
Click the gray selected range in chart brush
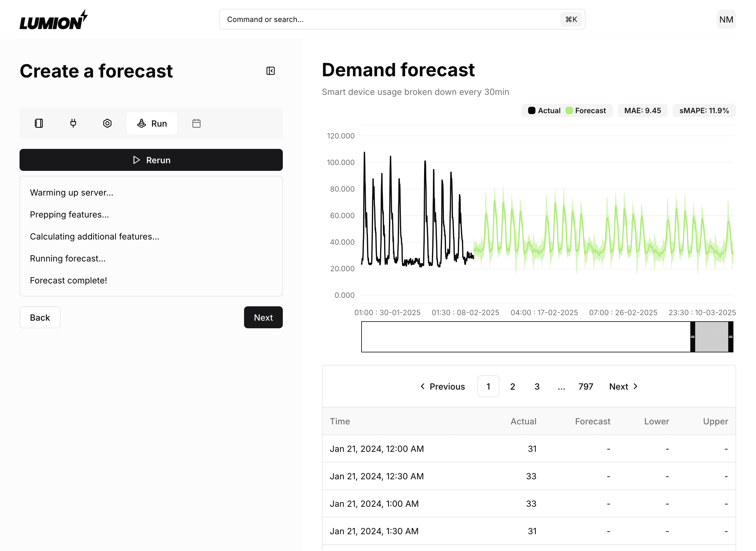[712, 337]
